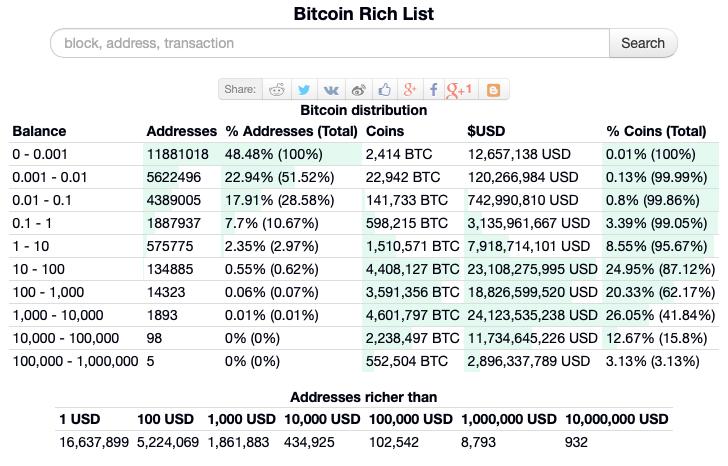
Task: Click the Bitcoin Rich List title
Action: click(364, 14)
